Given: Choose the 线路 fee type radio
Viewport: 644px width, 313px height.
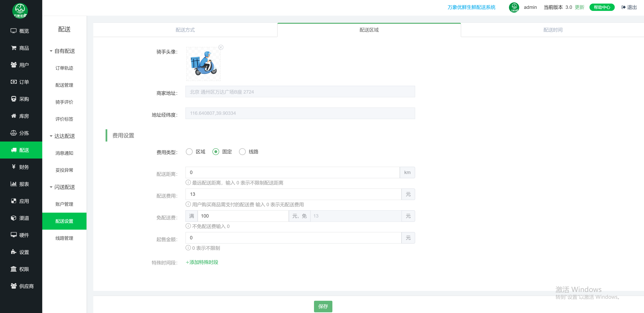Looking at the screenshot, I should 242,152.
